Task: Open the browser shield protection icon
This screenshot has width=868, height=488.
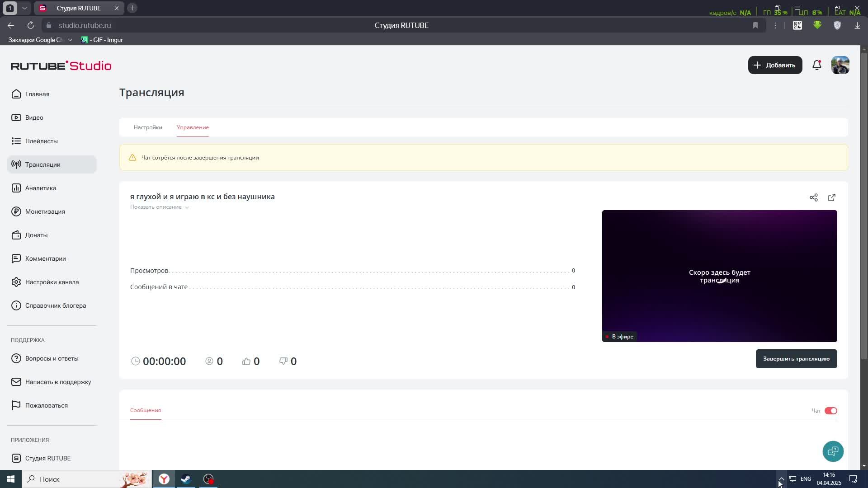Action: click(x=837, y=25)
